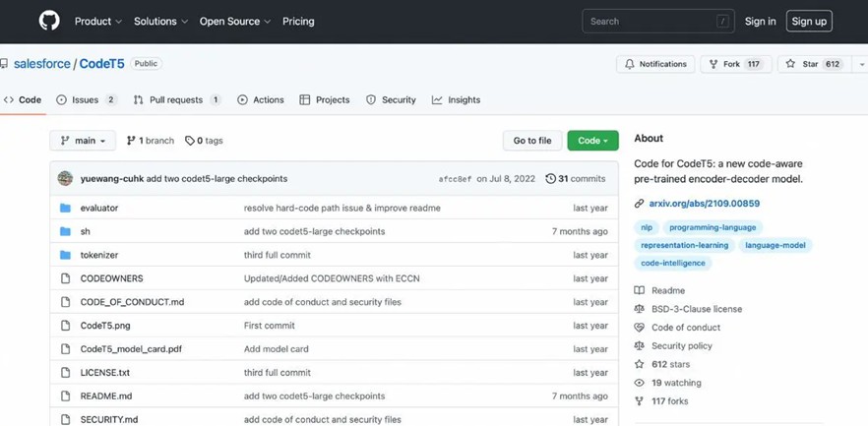Click the programming-language topic tag
This screenshot has height=426, width=868.
[x=713, y=227]
